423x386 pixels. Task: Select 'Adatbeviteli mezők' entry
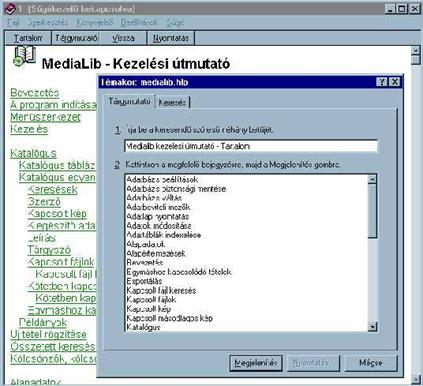158,207
